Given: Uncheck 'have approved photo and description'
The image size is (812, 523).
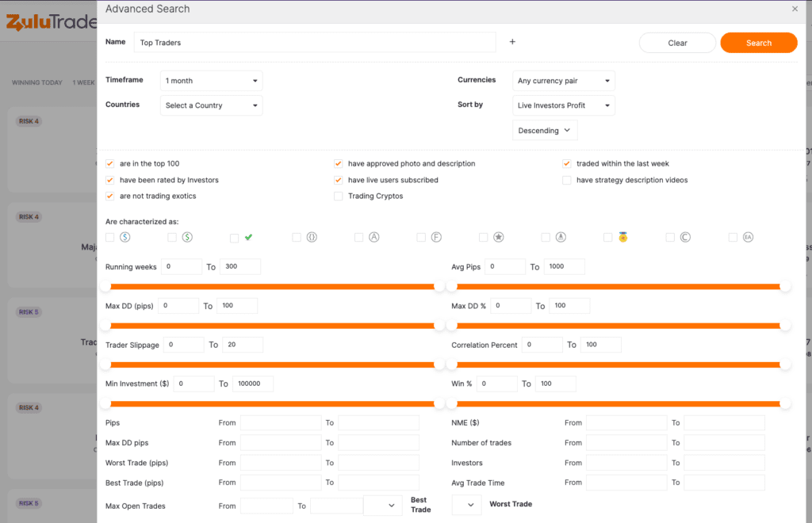Looking at the screenshot, I should tap(338, 164).
